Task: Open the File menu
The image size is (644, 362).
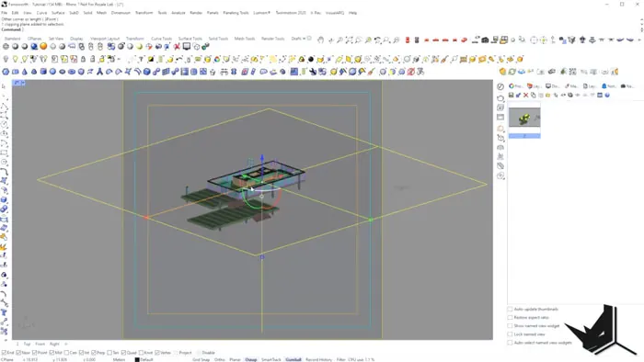Action: (x=4, y=13)
